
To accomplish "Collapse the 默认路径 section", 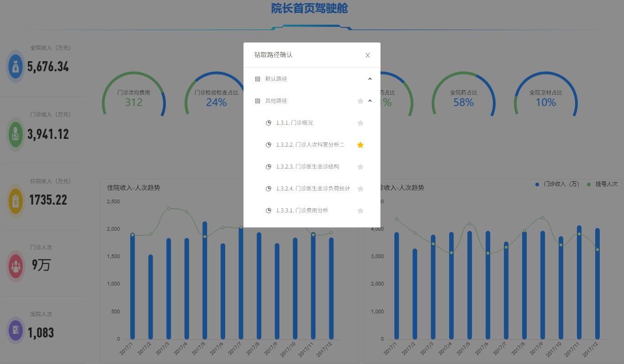I will (370, 79).
